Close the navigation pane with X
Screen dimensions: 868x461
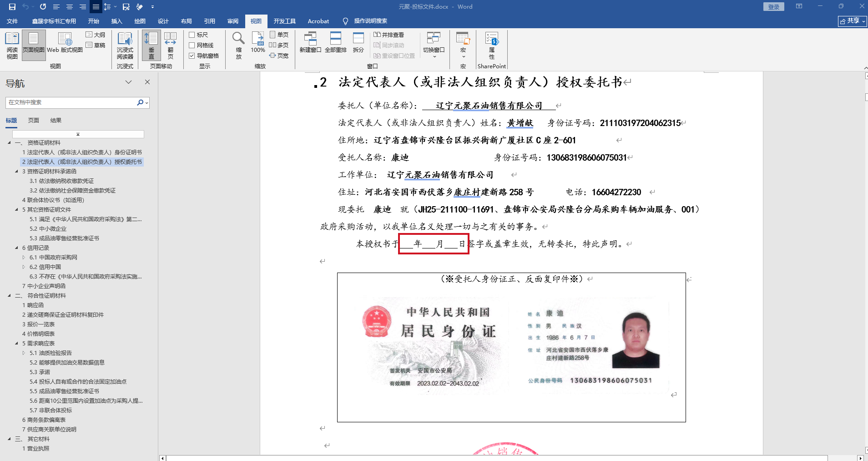click(147, 82)
